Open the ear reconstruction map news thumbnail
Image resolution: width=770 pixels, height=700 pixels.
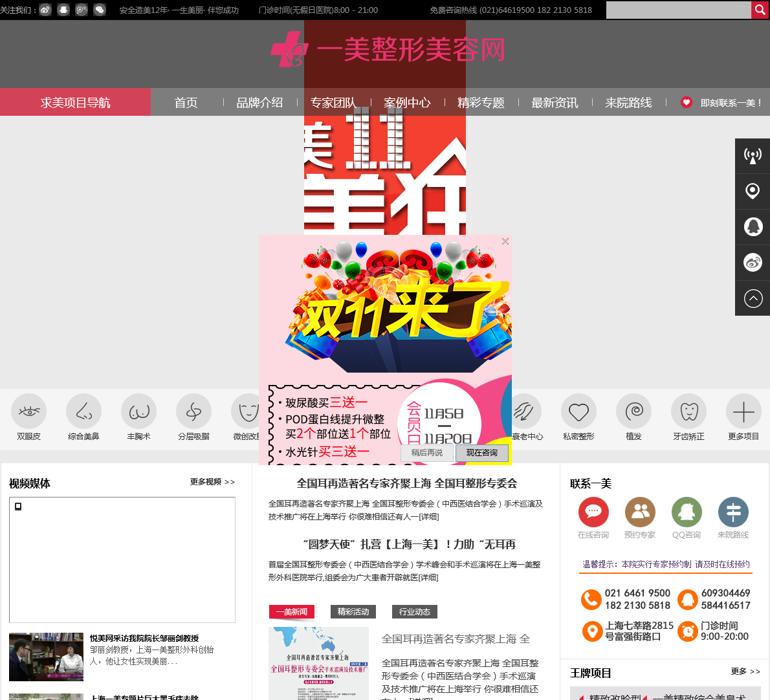click(319, 663)
